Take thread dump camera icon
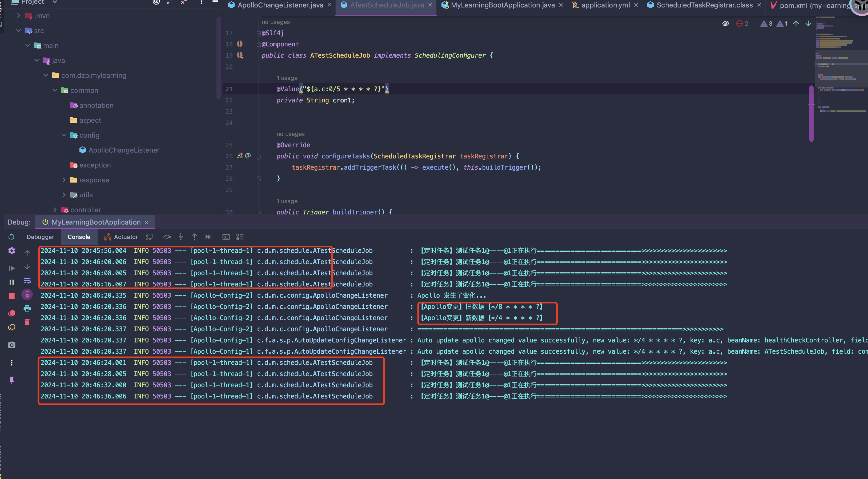Viewport: 868px width, 479px height. [x=11, y=345]
